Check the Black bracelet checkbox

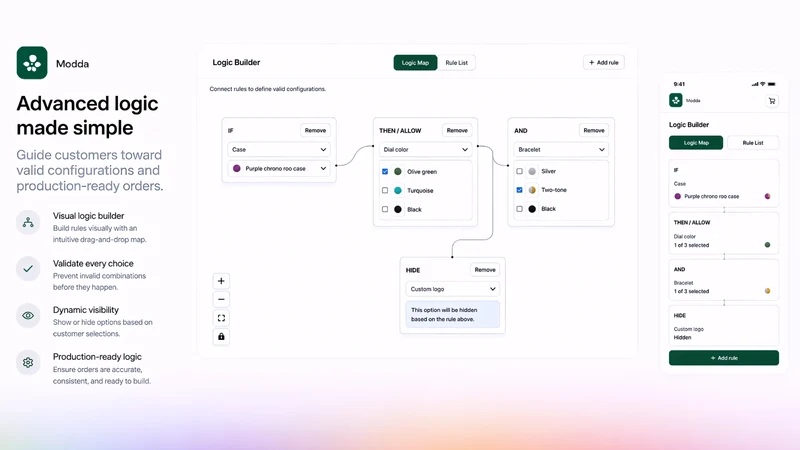click(519, 209)
